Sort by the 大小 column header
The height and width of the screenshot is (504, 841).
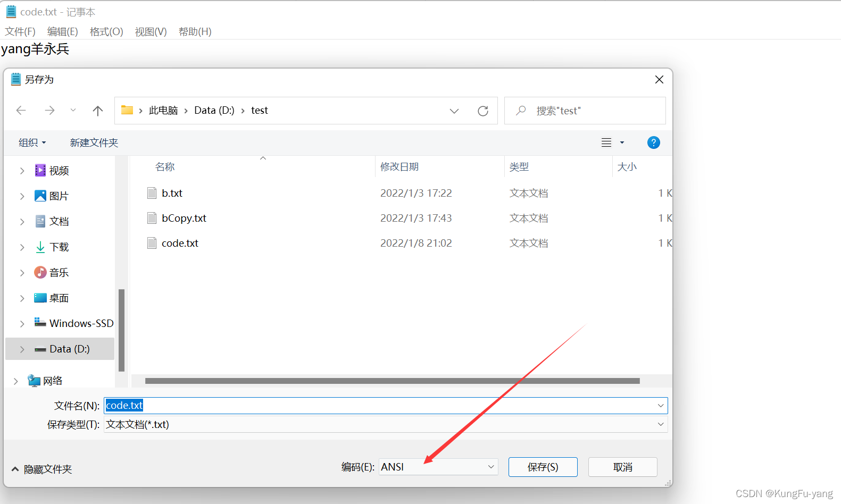[627, 167]
